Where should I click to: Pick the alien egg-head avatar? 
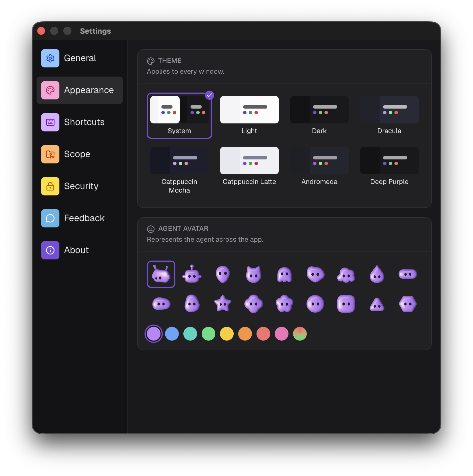point(223,274)
